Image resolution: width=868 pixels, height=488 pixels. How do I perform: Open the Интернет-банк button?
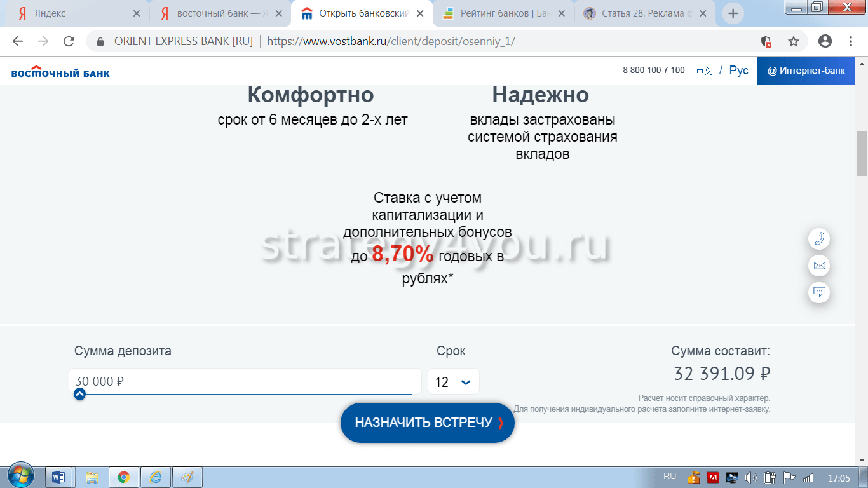pyautogui.click(x=806, y=71)
